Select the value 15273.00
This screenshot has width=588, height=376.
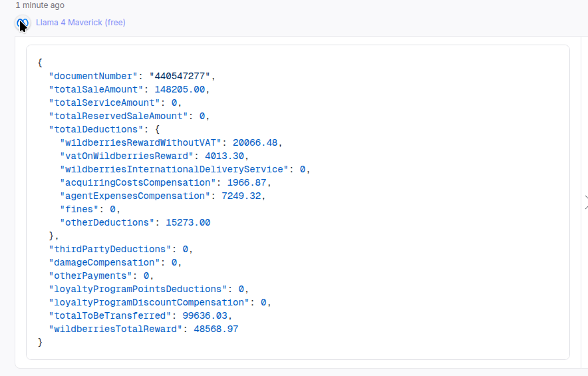(188, 222)
